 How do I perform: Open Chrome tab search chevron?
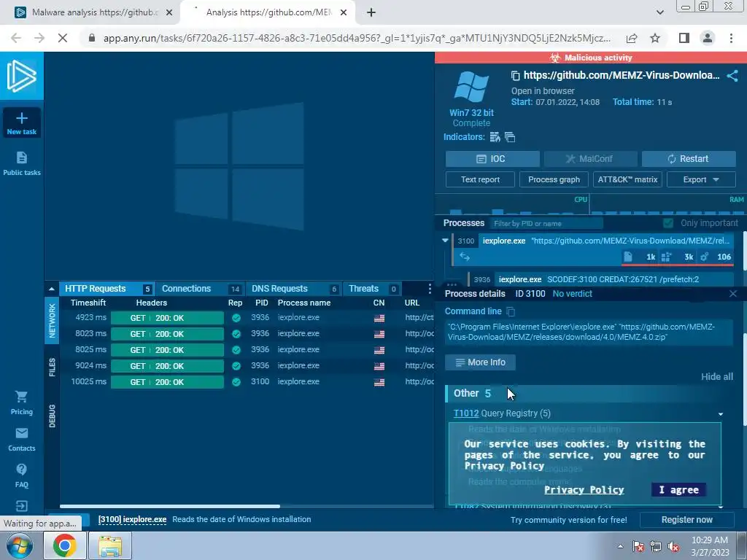click(x=659, y=12)
